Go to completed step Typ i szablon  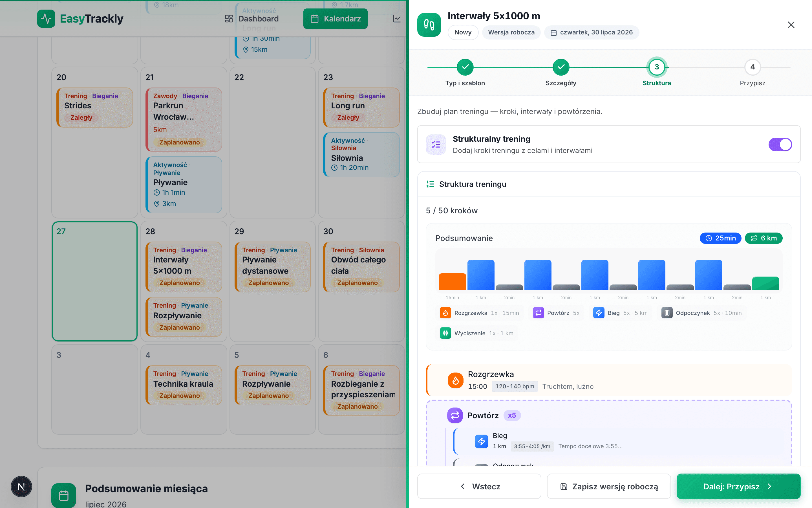465,67
